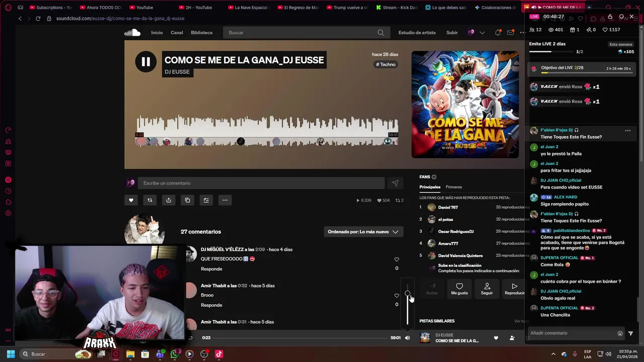Screen dimensions: 644x362
Task: Type in Añadir comentario live chat field
Action: click(572, 333)
